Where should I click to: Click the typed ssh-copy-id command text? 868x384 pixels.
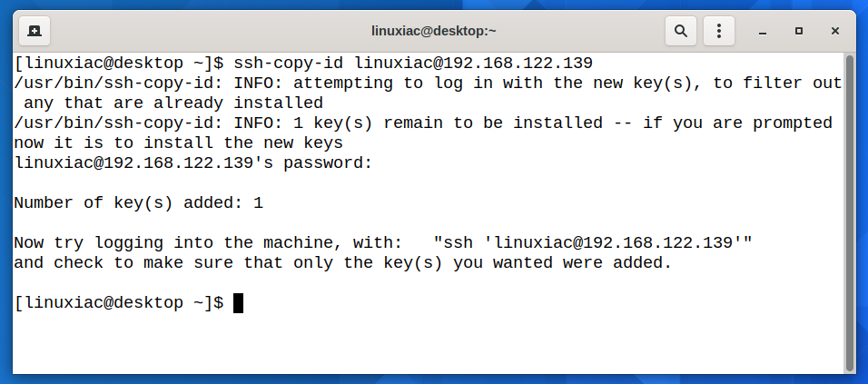pos(413,63)
